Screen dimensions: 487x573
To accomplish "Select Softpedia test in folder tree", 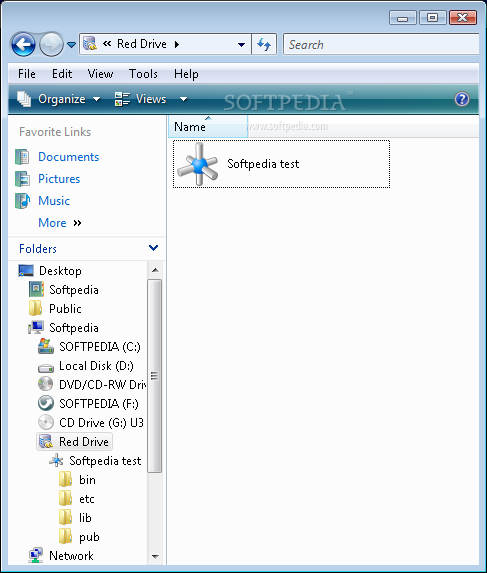I will [105, 460].
